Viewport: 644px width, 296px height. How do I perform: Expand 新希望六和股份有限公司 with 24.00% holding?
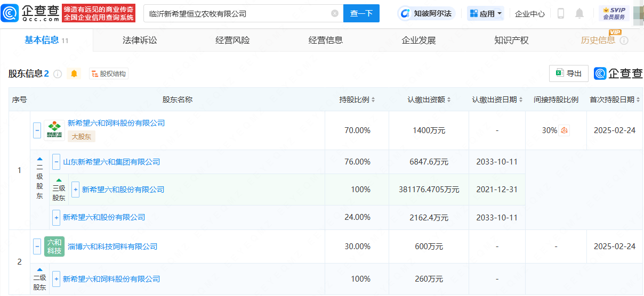56,217
